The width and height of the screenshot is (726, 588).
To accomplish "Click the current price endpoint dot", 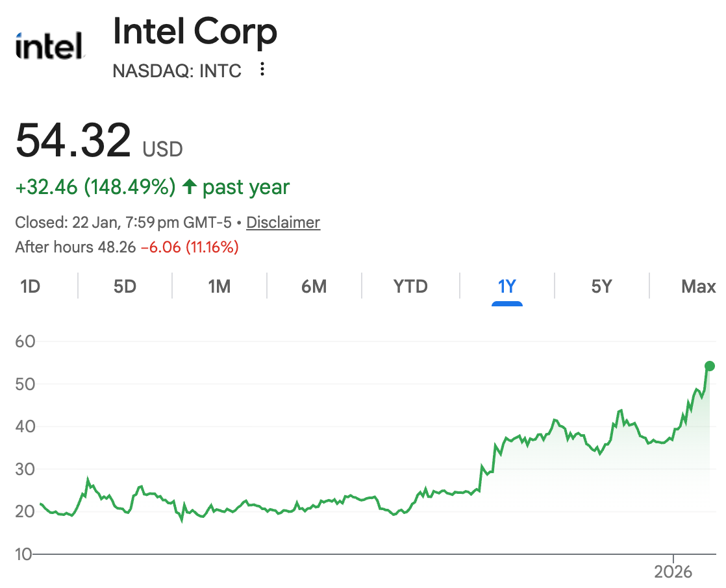I will coord(710,366).
